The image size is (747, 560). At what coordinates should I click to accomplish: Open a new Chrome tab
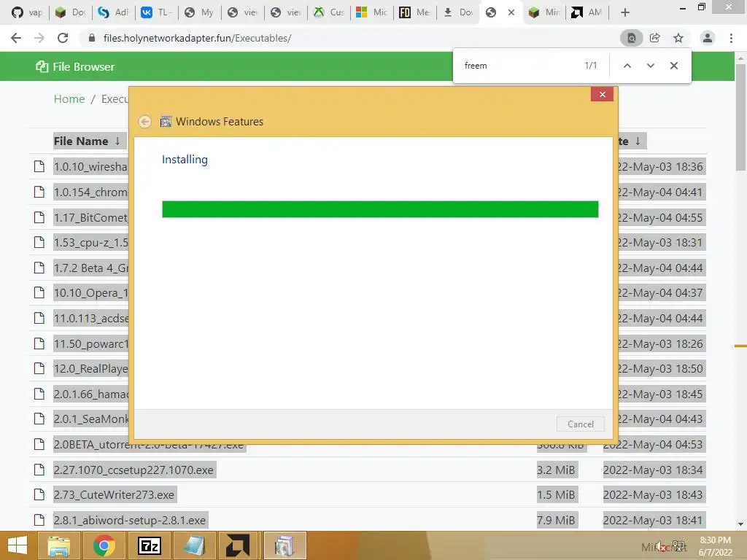click(x=625, y=13)
